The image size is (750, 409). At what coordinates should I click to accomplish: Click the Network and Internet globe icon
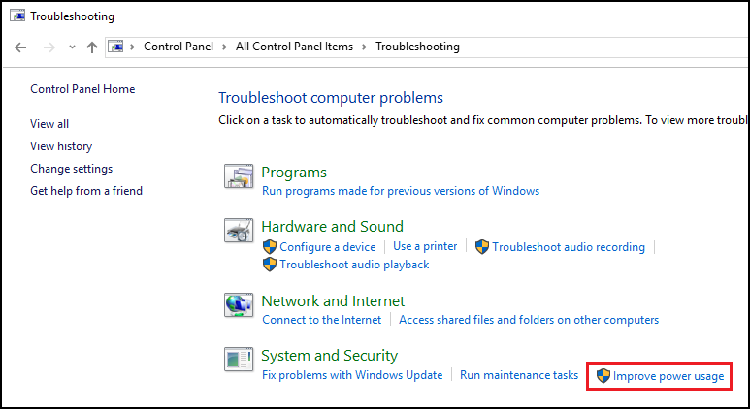[x=240, y=306]
